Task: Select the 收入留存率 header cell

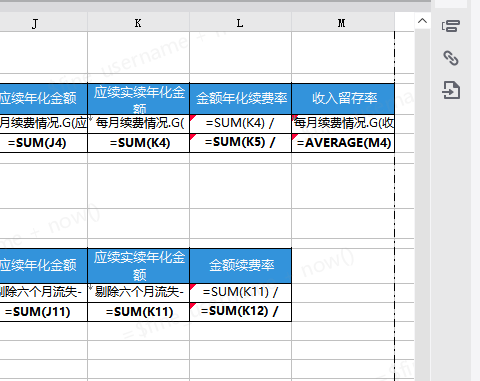Action: (x=343, y=99)
